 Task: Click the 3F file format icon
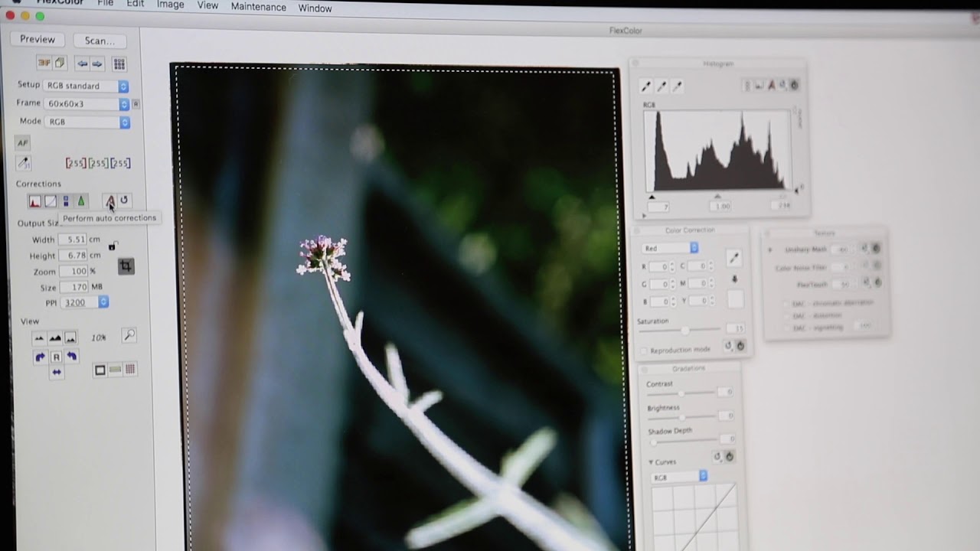[x=44, y=63]
